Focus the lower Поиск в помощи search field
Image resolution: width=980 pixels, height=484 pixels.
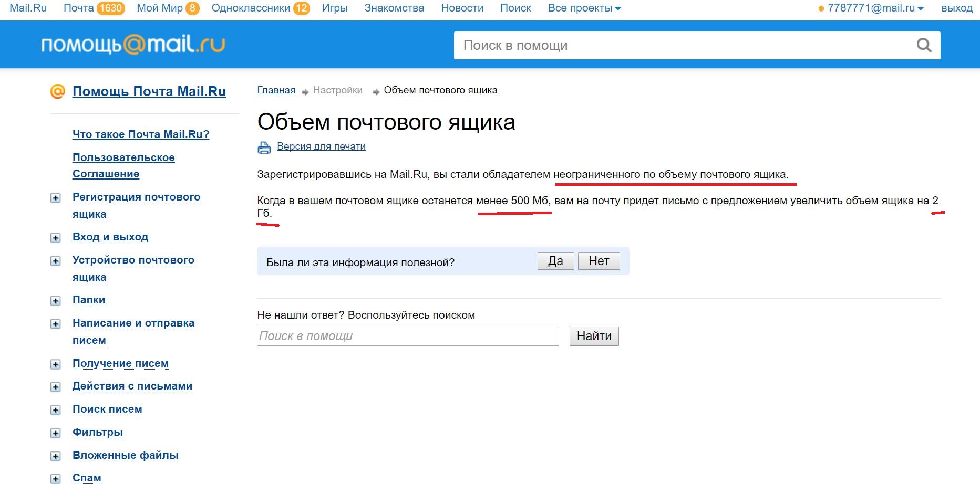[408, 336]
